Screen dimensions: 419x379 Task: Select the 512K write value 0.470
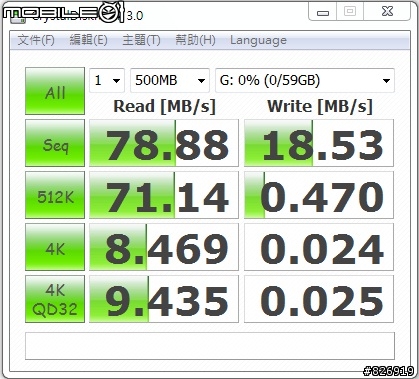tap(319, 195)
